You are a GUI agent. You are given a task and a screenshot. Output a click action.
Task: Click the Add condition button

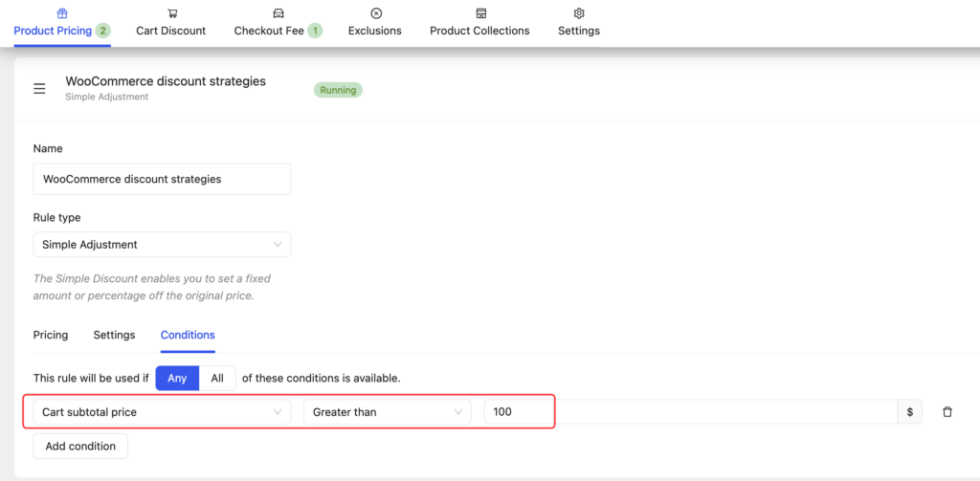[x=80, y=446]
